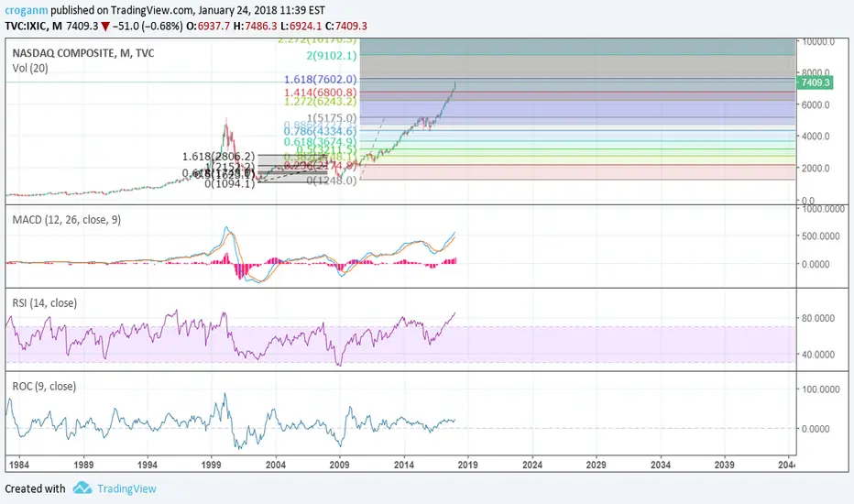Click the 1(5175.0) Fibonacci level label
This screenshot has width=854, height=504.
332,117
